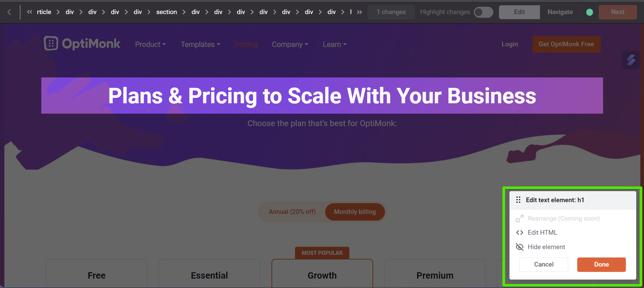Click the back arrow icon in toolbar
This screenshot has width=644, height=288.
tap(9, 12)
